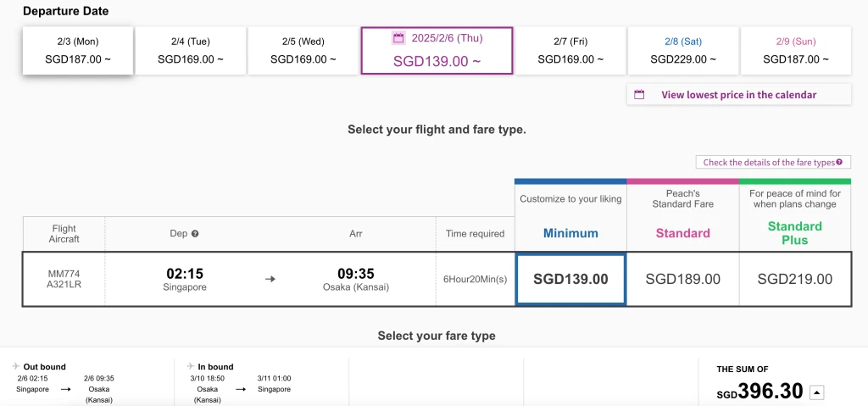Screen dimensions: 868x406
Task: Select the 2/3 (Mon) departure date
Action: [x=78, y=50]
